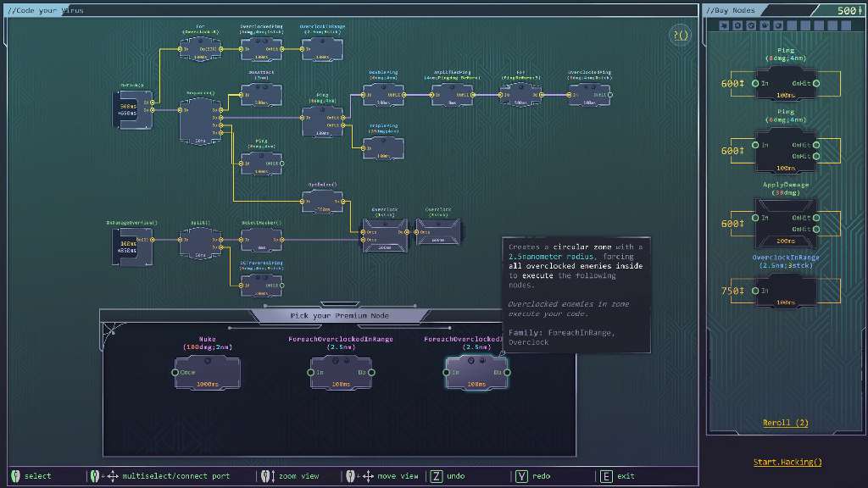Select fifth filter icon in Buy Nodes bar
Viewport: 868px width, 488px height.
click(x=778, y=25)
